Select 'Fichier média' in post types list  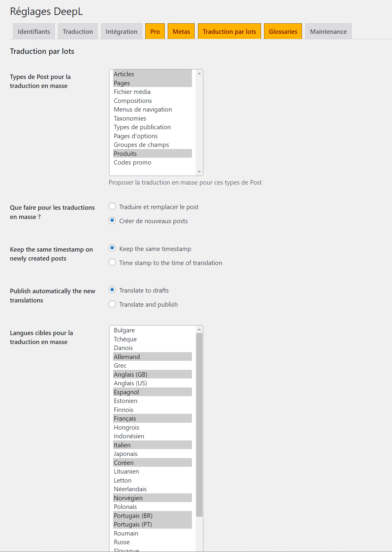coord(132,92)
